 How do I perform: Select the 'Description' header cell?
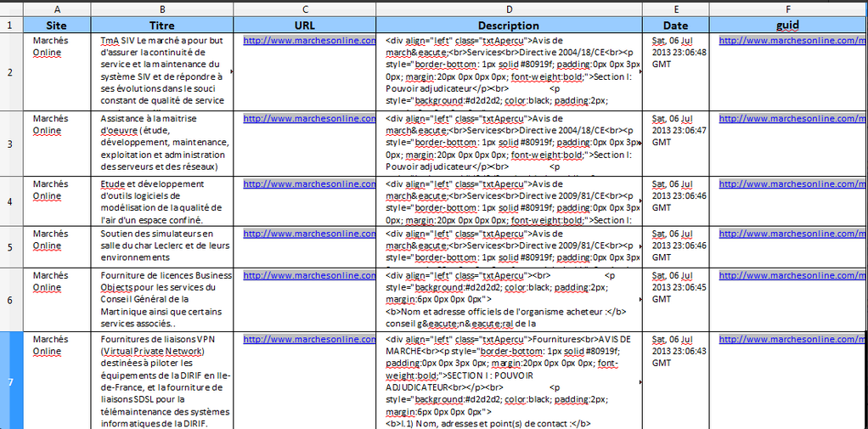(x=508, y=25)
